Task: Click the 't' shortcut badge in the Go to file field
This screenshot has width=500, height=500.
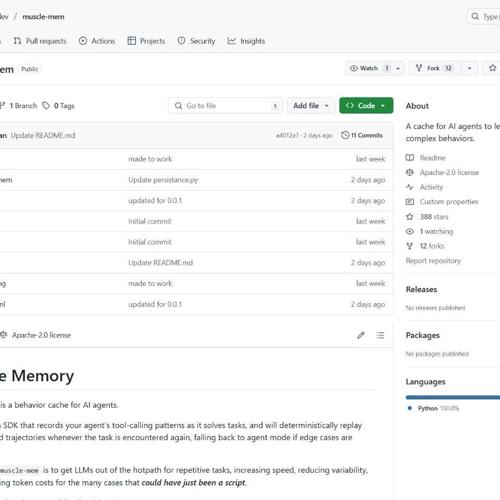Action: [275, 106]
